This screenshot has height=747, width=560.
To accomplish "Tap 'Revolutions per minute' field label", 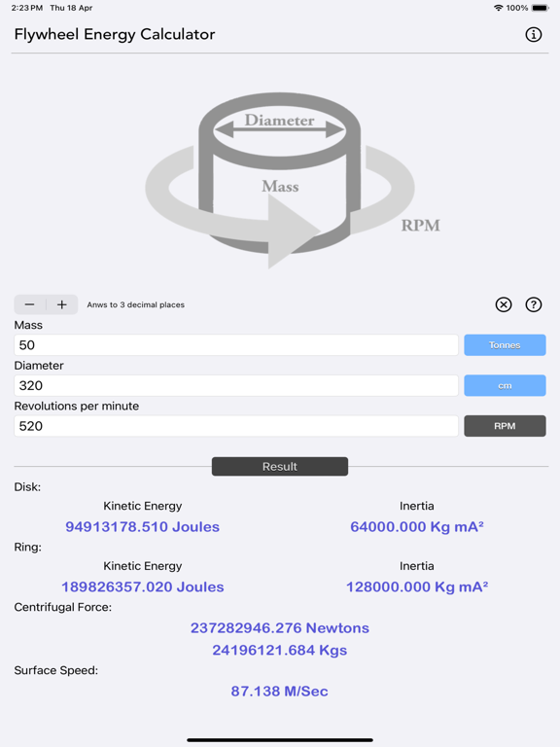I will [x=77, y=406].
